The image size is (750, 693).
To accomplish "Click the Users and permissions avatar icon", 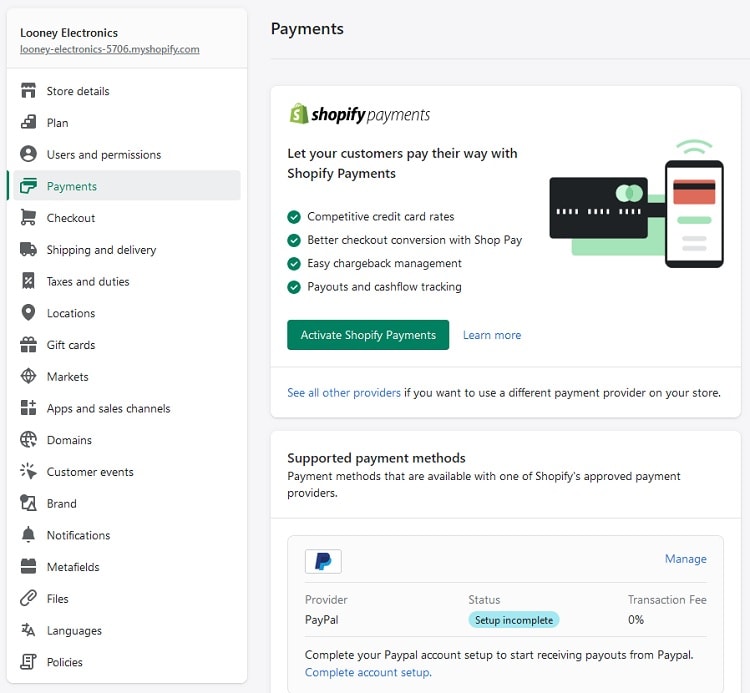I will tap(28, 154).
